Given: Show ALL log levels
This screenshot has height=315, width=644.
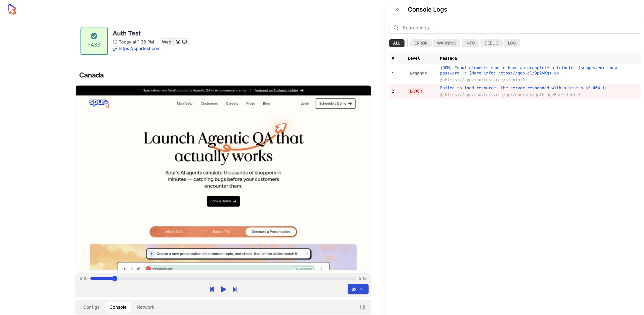Looking at the screenshot, I should pos(396,43).
